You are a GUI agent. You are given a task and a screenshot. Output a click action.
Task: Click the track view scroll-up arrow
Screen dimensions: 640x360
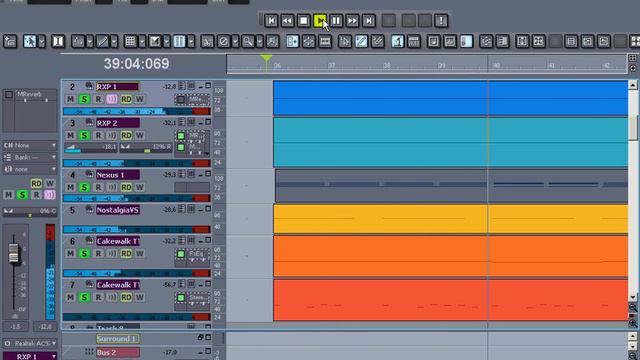(x=633, y=85)
